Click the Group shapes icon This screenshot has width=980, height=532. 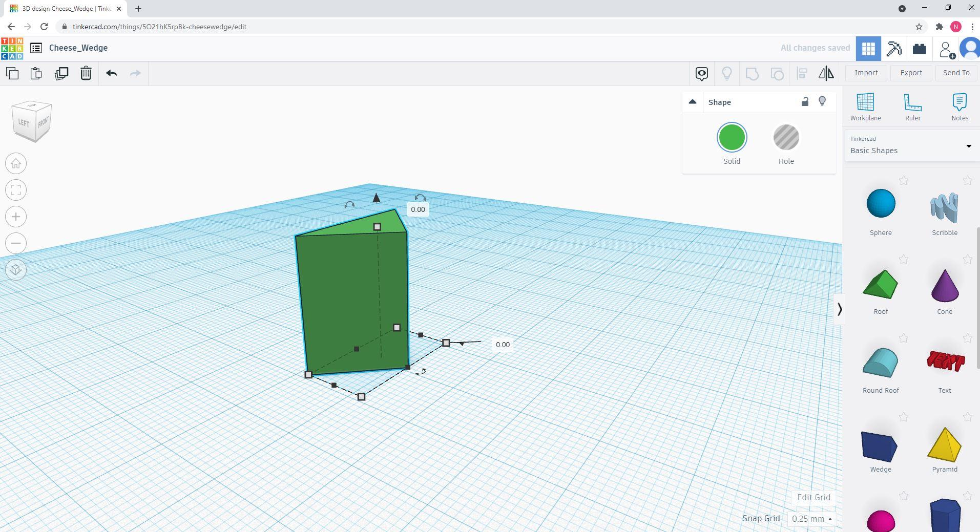point(752,73)
